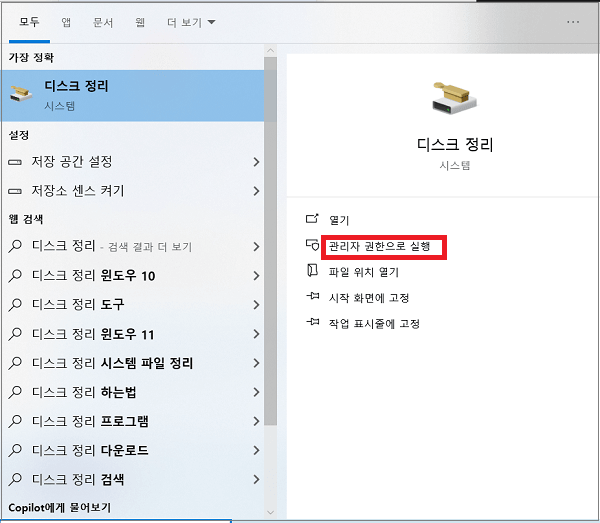
Task: Expand chevron for 디스크 정리 검색
Action: [x=256, y=479]
